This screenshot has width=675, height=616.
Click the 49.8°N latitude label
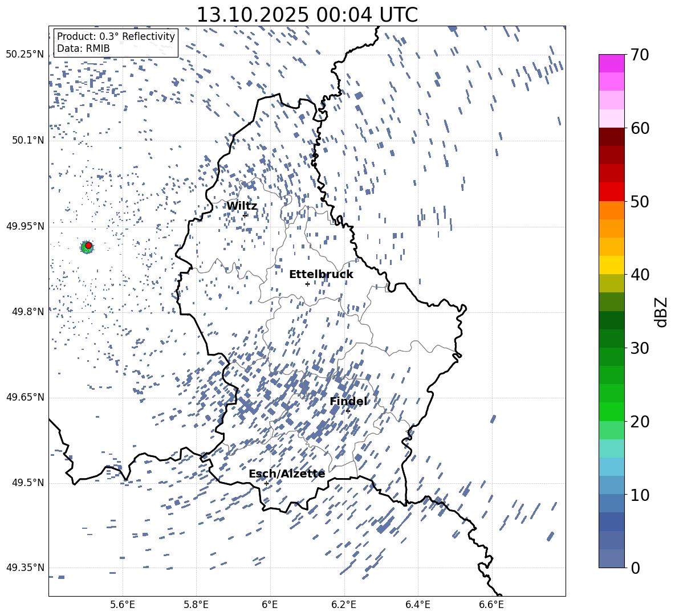point(27,312)
